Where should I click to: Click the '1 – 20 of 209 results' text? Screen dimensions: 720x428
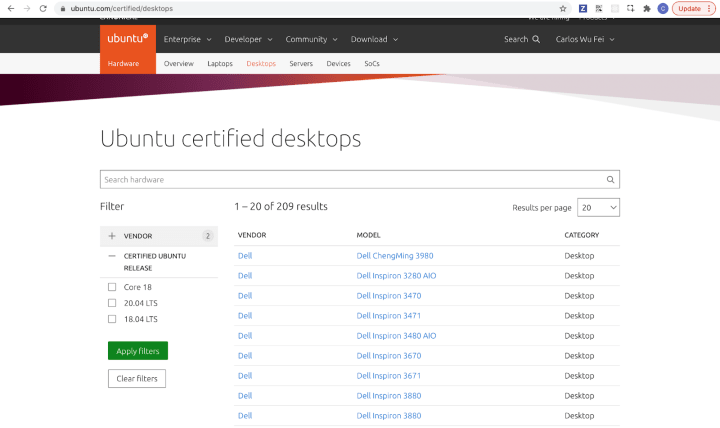(x=281, y=207)
